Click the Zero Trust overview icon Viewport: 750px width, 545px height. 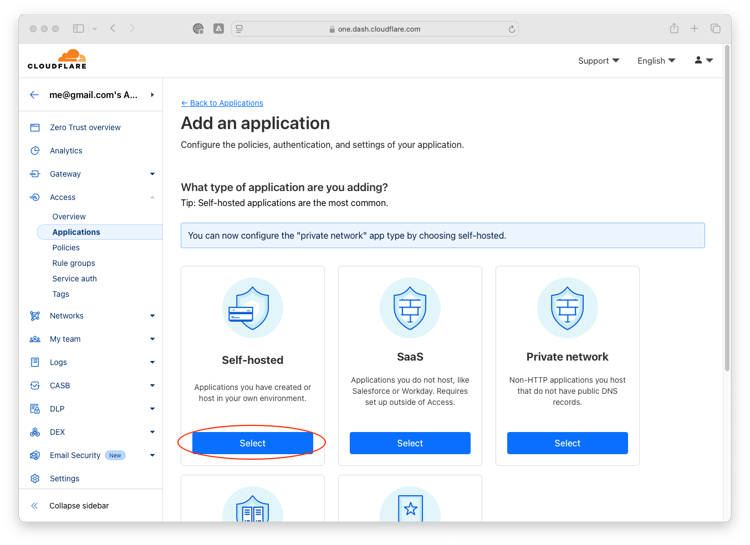35,127
